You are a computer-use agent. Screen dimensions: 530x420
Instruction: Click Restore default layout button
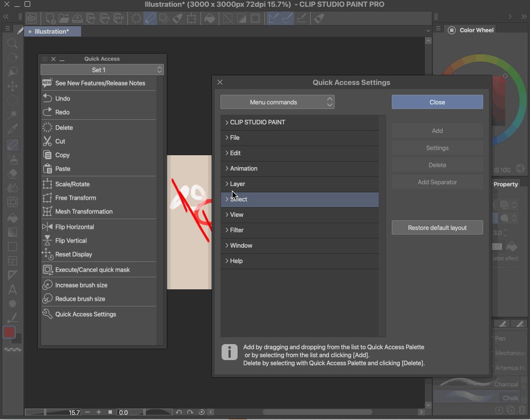click(437, 228)
